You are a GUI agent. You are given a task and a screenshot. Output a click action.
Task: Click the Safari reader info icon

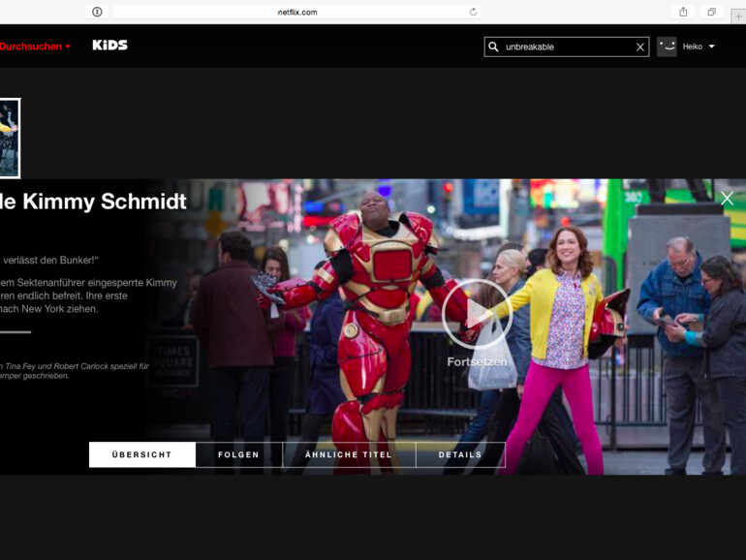pos(97,12)
